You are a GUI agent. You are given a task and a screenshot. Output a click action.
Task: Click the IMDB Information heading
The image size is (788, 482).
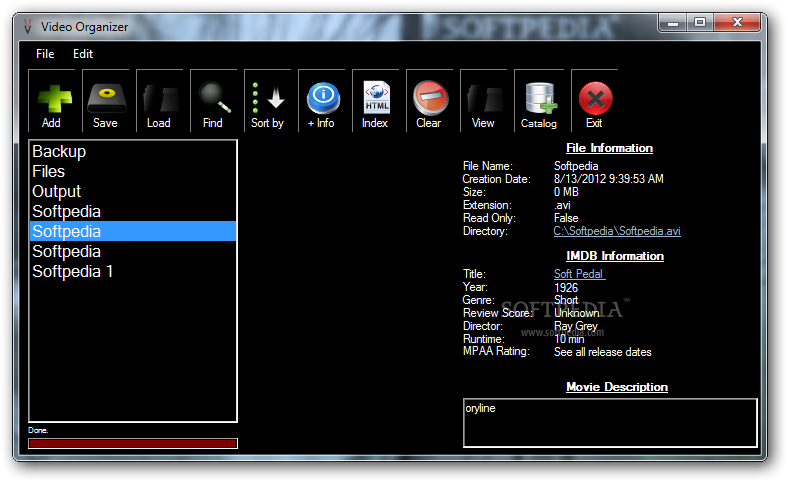coord(615,256)
